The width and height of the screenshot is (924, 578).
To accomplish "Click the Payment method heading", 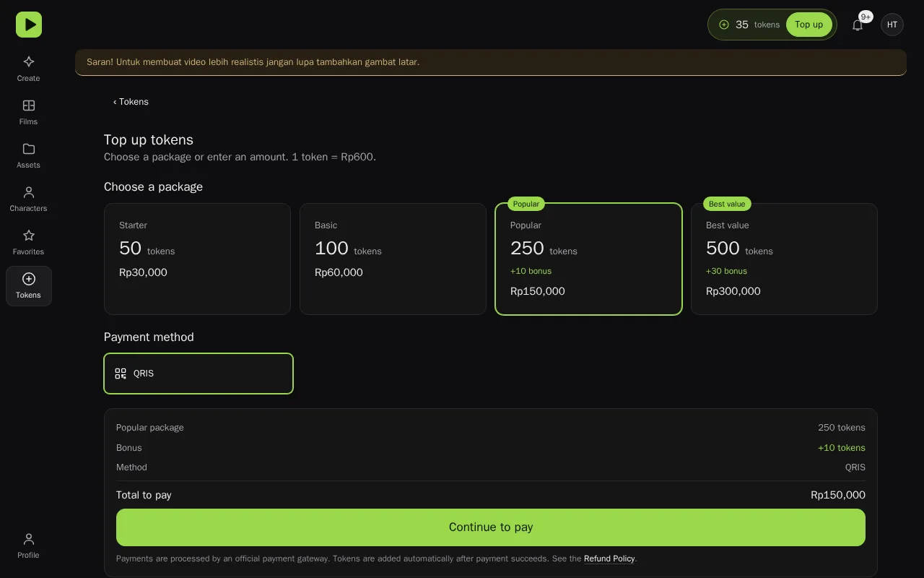I will (x=149, y=337).
